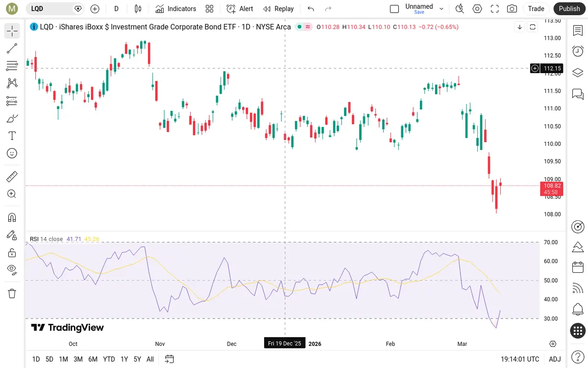
Task: Hide all drawings with eye icon
Action: pyautogui.click(x=12, y=270)
